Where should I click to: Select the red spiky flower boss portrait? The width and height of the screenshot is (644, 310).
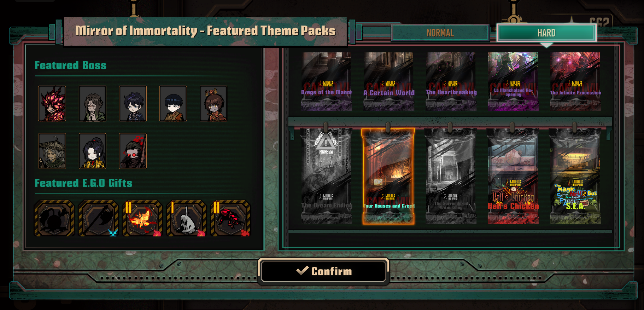point(52,103)
